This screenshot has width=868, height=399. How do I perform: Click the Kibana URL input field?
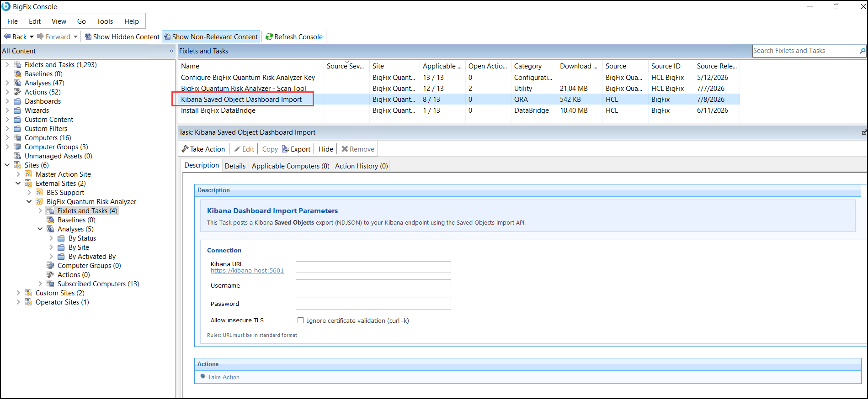tap(373, 267)
